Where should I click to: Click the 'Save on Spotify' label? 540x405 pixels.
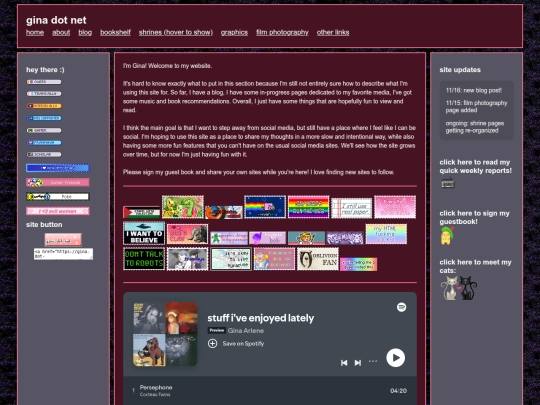pos(243,343)
